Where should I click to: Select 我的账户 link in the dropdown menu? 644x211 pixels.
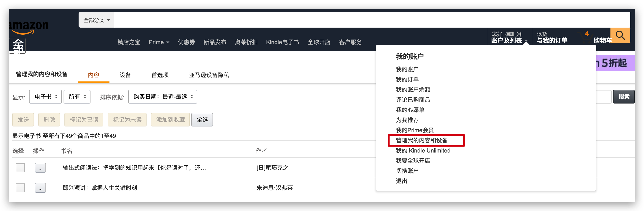(407, 69)
